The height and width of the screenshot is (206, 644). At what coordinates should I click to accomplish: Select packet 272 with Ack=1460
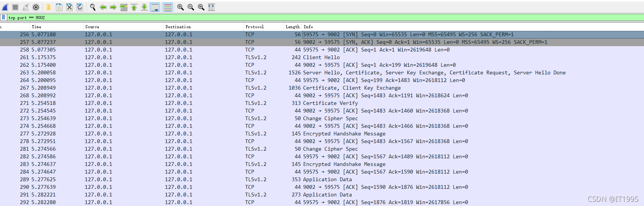(x=322, y=111)
